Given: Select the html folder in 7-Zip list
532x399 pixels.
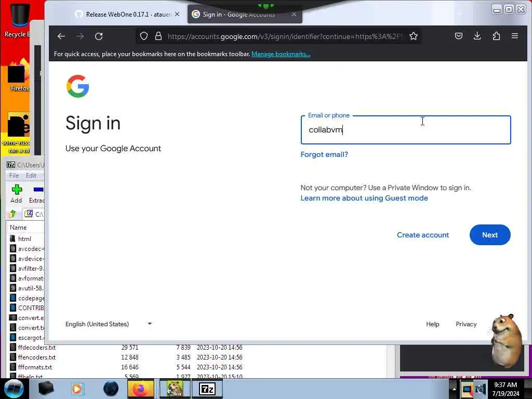Looking at the screenshot, I should click(24, 239).
